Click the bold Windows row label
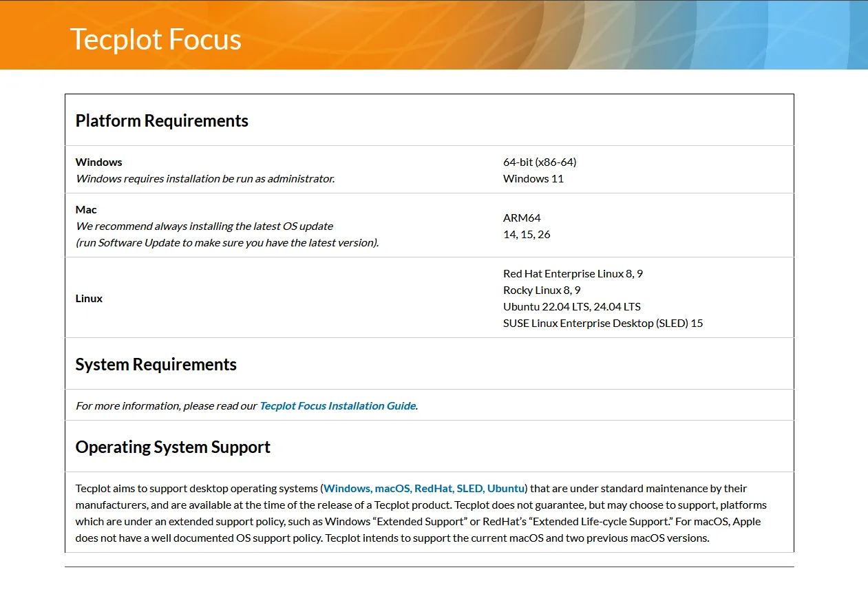 pos(98,162)
